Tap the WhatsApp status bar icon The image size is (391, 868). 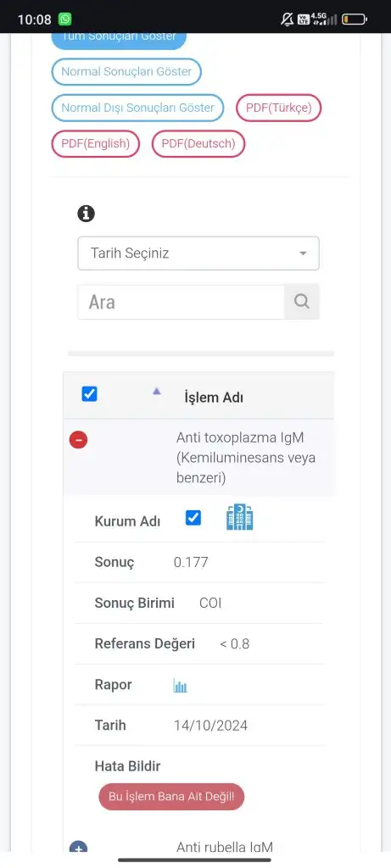(64, 19)
